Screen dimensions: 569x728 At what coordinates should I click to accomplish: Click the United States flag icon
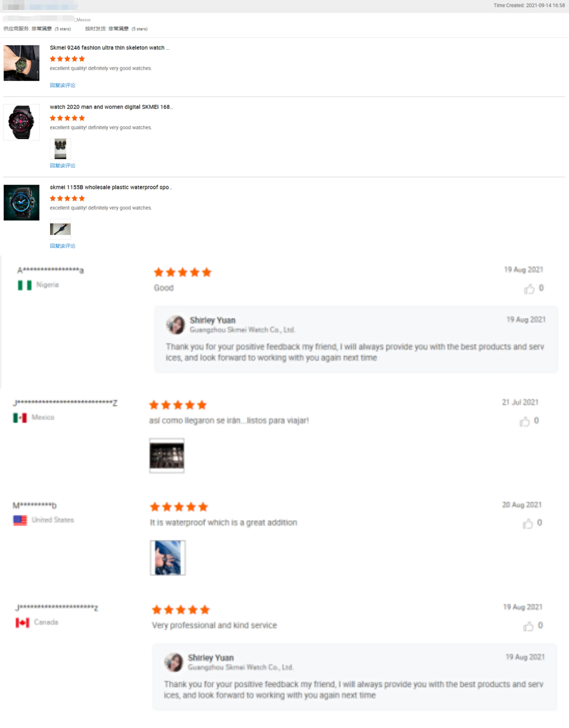pos(20,520)
